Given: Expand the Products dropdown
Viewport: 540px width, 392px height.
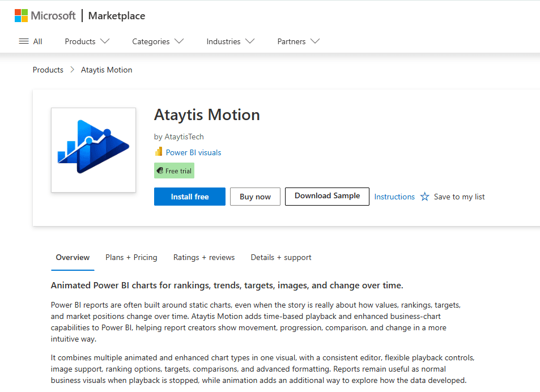Looking at the screenshot, I should 87,41.
